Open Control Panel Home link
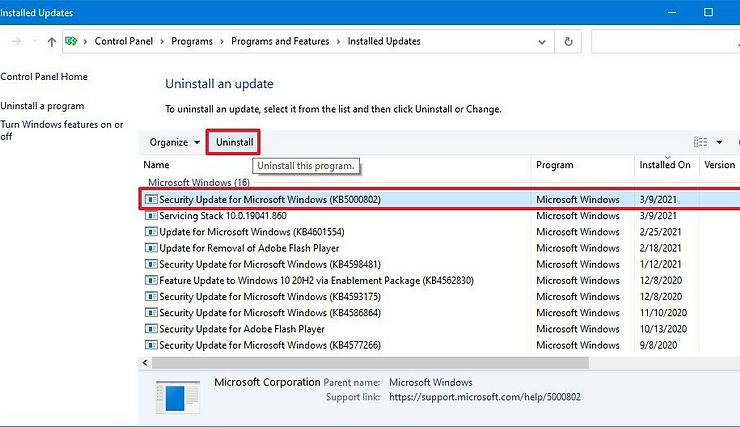 coord(44,77)
